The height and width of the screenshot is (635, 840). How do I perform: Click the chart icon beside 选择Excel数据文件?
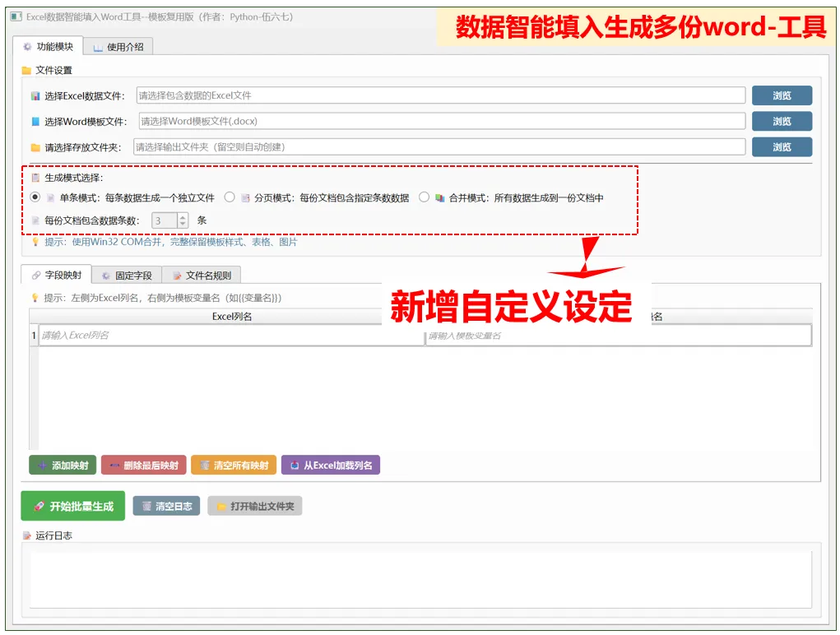[35, 96]
